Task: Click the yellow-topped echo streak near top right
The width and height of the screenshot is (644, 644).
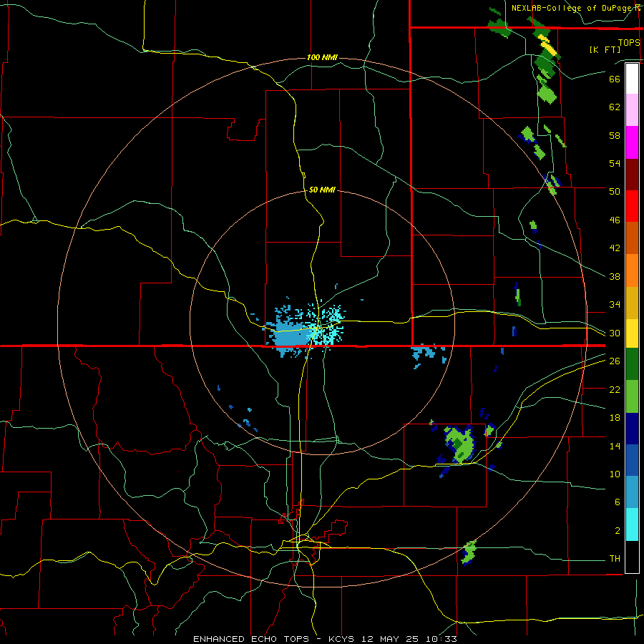Action: point(547,46)
